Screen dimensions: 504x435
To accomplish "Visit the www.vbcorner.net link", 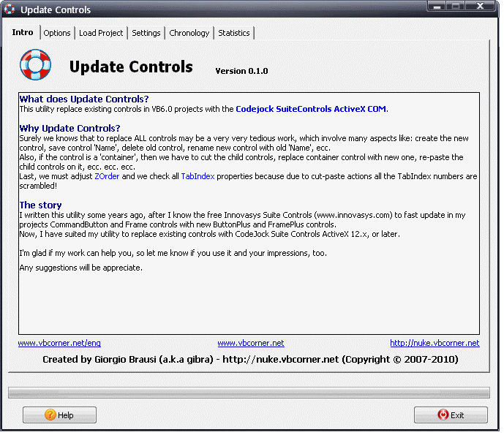I will (251, 343).
